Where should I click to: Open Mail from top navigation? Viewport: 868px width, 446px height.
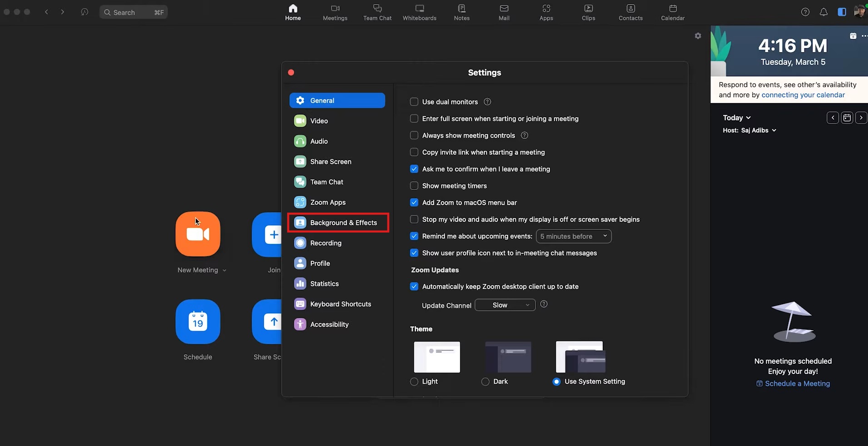pos(504,12)
